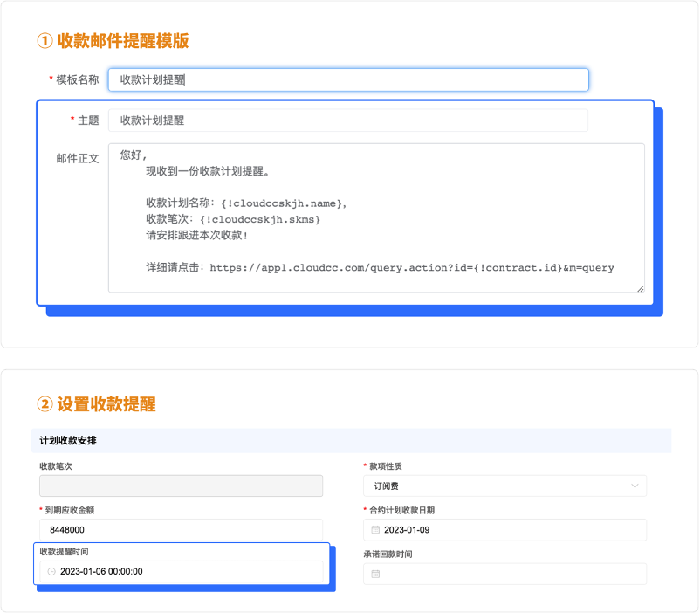Open the 2023-01-06 00:00:00 reminder time picker
This screenshot has height=613, width=700.
101,572
